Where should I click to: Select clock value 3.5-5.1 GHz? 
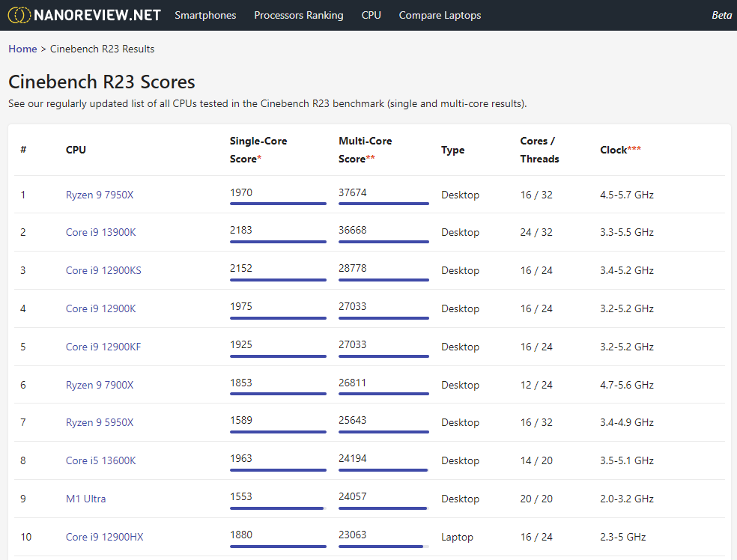pyautogui.click(x=627, y=461)
